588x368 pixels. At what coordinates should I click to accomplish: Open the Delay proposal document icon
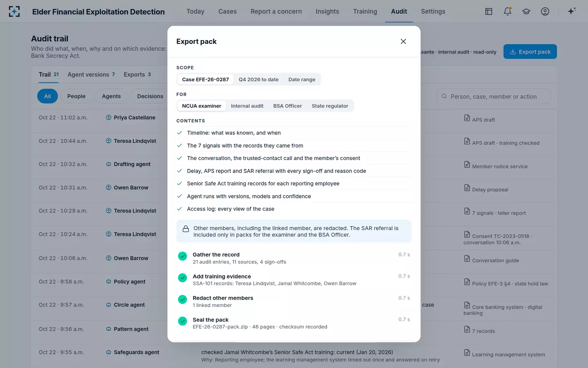tap(467, 188)
